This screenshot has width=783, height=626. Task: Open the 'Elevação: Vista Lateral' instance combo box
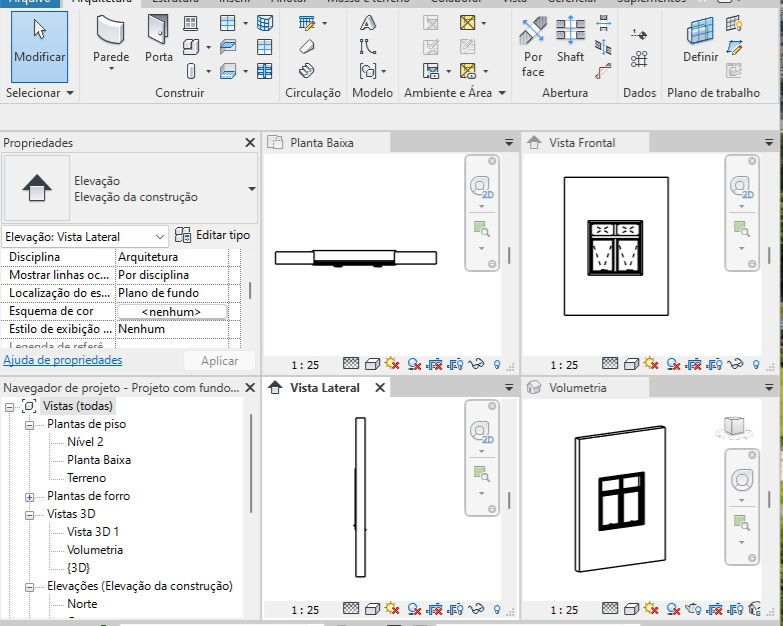(85, 236)
